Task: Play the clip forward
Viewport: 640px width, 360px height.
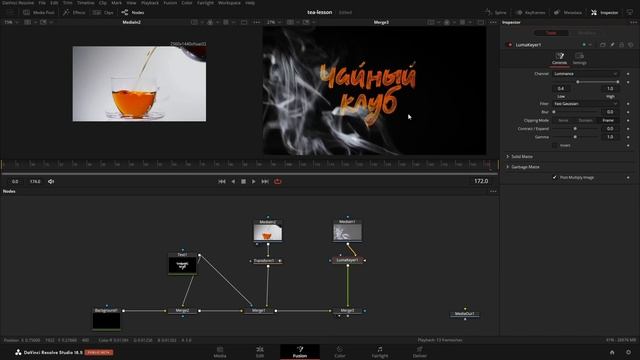Action: point(253,182)
